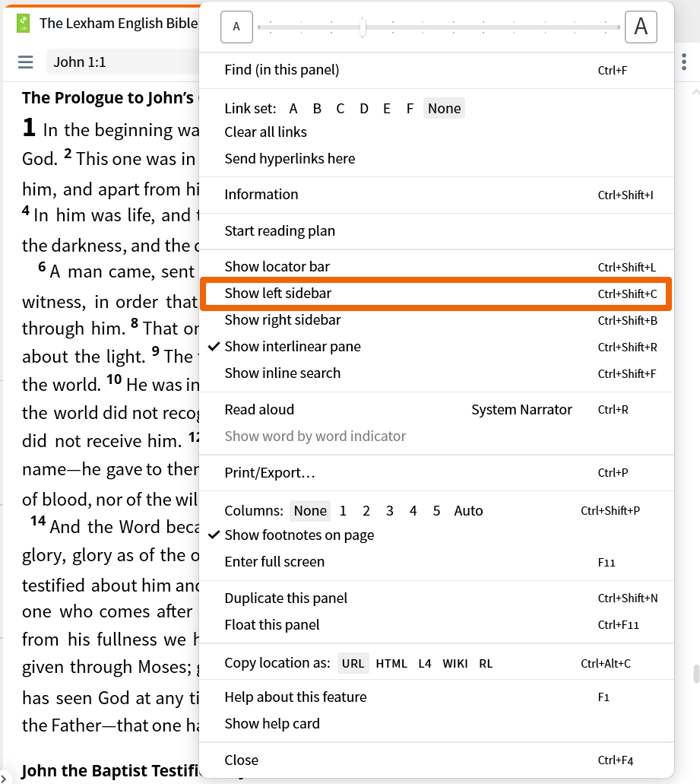The width and height of the screenshot is (700, 784).
Task: Set columns to 4
Action: (x=413, y=510)
